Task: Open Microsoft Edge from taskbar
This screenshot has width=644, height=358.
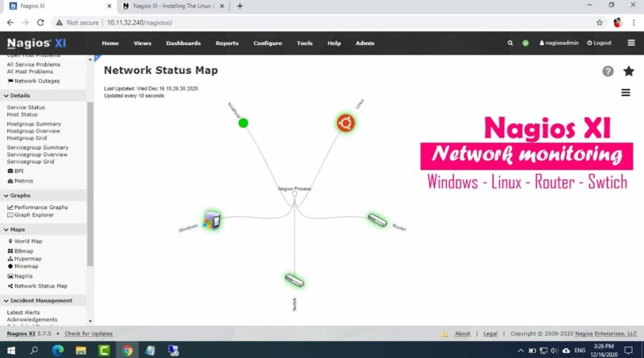Action: [x=58, y=350]
